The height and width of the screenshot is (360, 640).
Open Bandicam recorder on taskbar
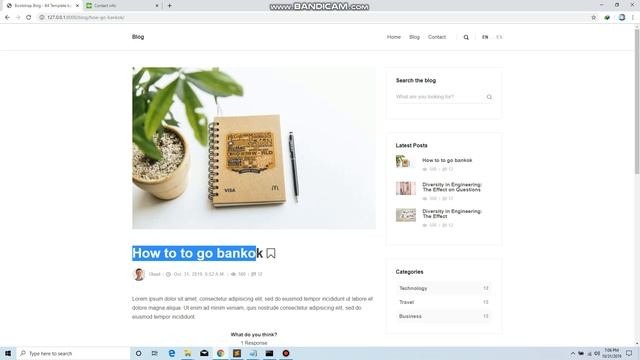click(286, 353)
